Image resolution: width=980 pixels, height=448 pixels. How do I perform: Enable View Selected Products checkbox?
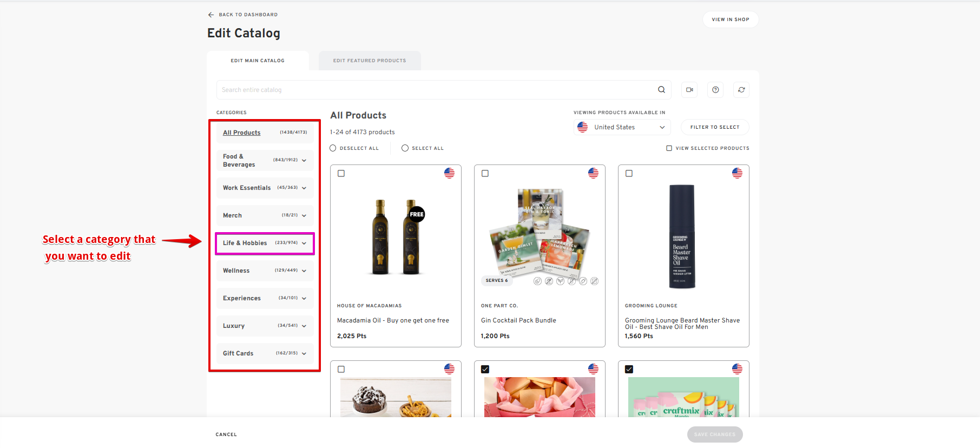669,148
